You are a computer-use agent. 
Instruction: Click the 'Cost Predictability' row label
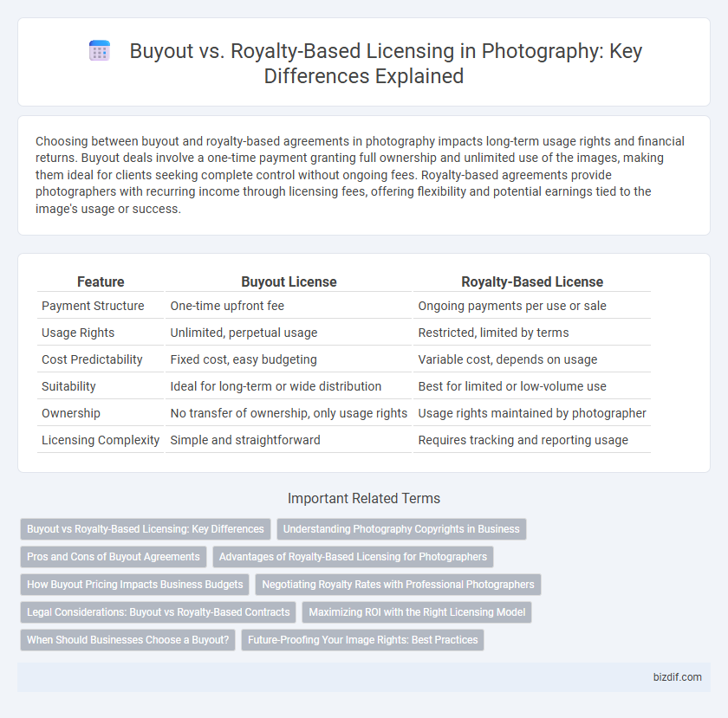(101, 359)
